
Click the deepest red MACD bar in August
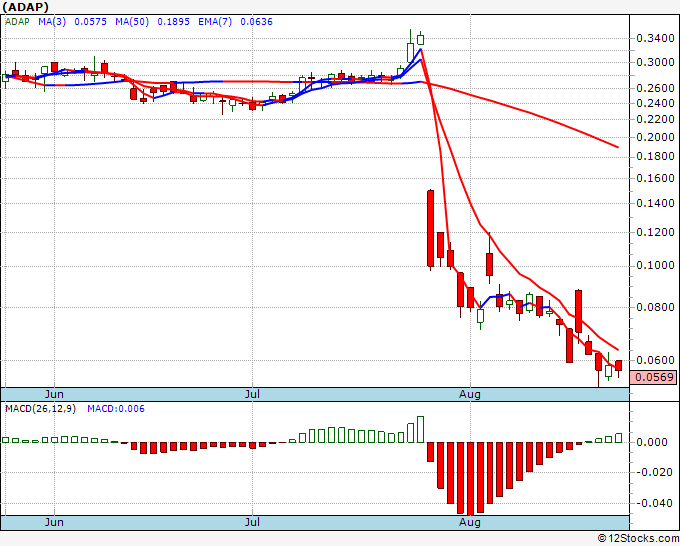[x=470, y=478]
